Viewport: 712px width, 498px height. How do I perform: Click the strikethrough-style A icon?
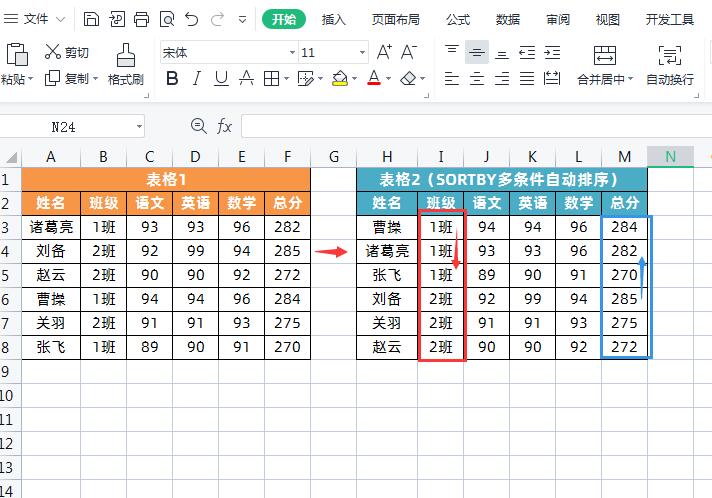coord(246,79)
